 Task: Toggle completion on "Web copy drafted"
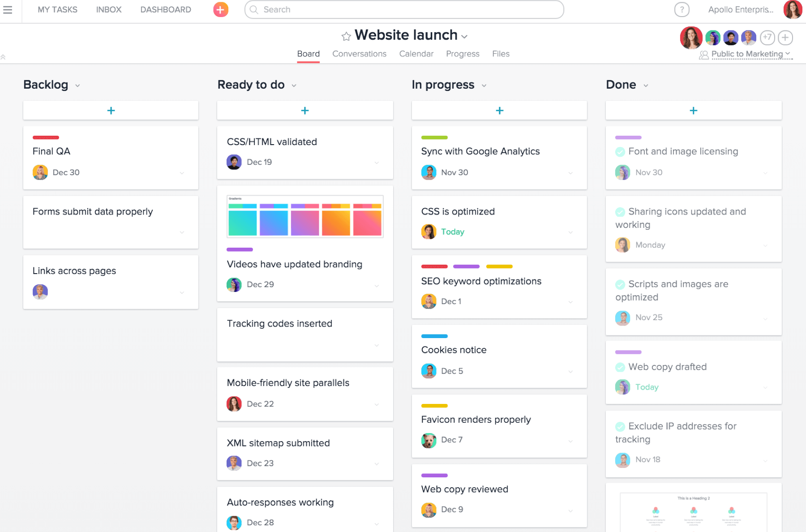[620, 367]
